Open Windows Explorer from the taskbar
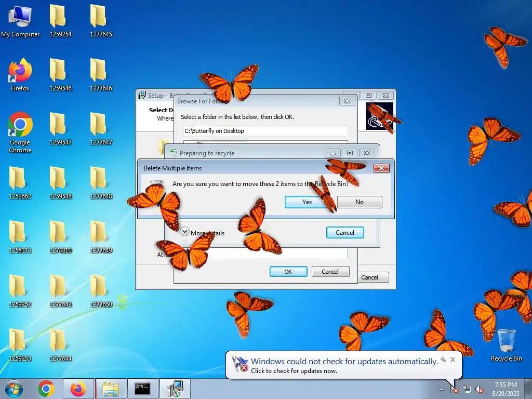 111,389
